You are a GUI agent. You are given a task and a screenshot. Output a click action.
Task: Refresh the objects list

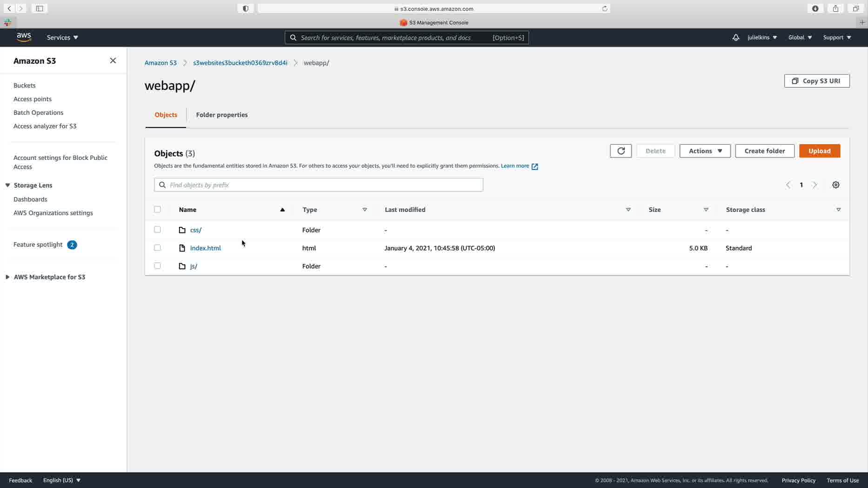click(x=621, y=151)
